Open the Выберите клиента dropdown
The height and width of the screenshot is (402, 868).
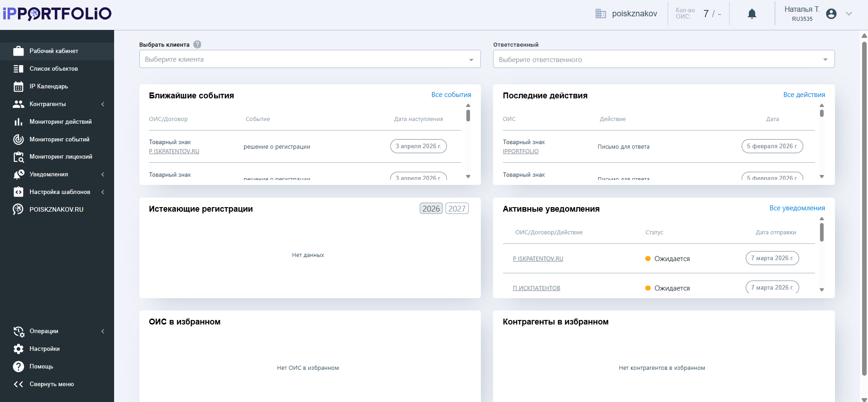point(310,59)
